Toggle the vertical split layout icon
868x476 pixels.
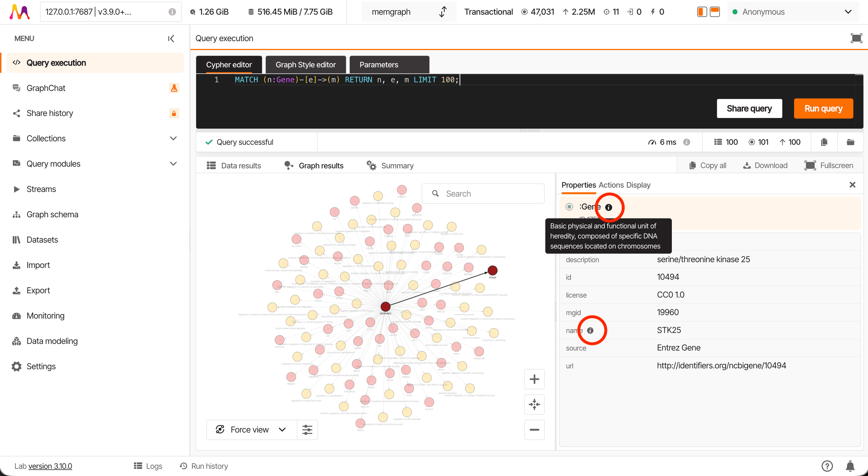[701, 12]
